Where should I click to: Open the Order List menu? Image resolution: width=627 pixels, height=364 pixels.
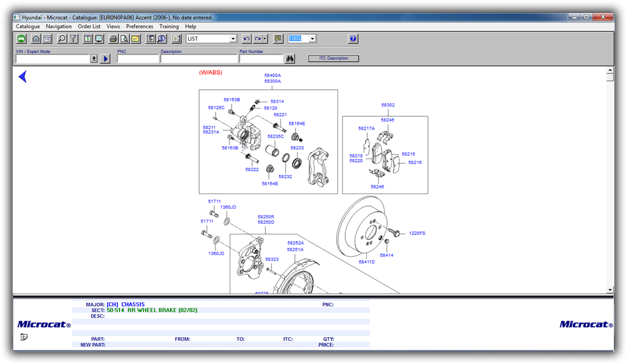(x=89, y=26)
